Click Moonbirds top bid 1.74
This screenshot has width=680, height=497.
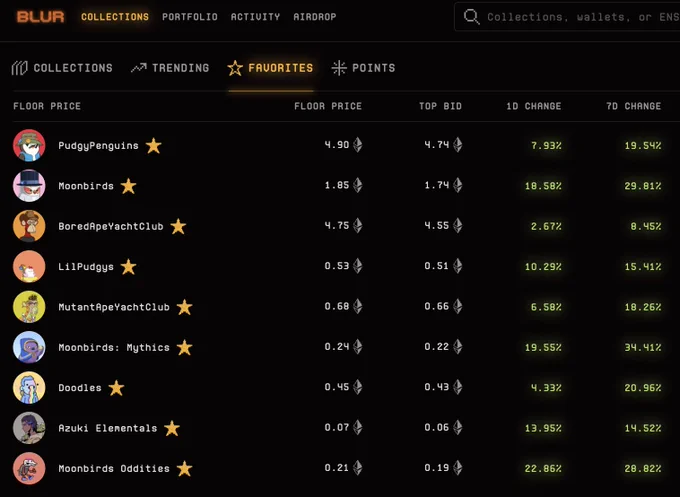tap(437, 185)
